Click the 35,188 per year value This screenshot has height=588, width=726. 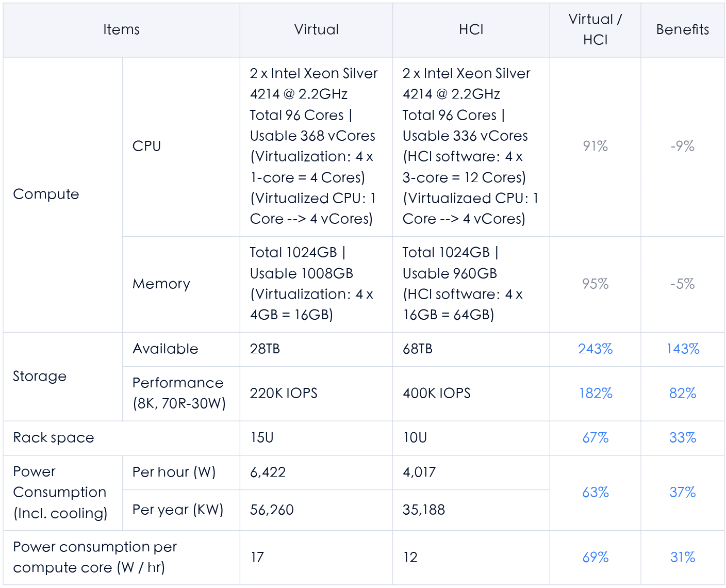423,510
